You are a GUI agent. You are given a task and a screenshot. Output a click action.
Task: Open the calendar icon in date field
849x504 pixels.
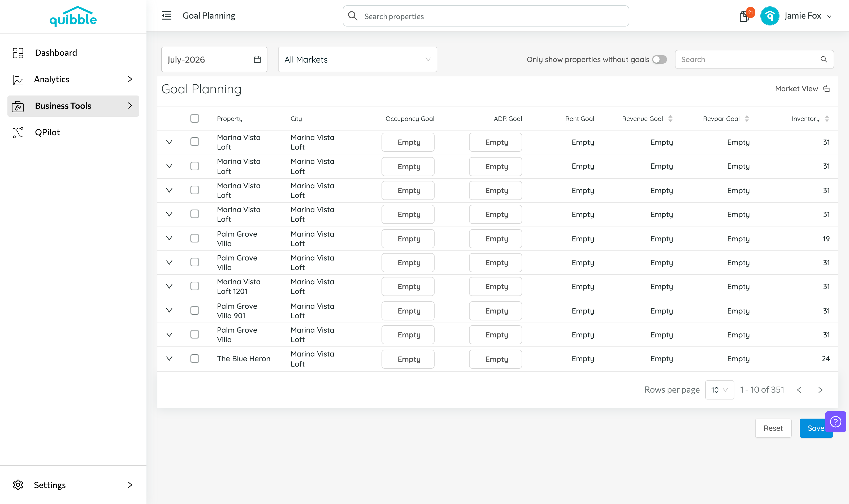point(257,59)
